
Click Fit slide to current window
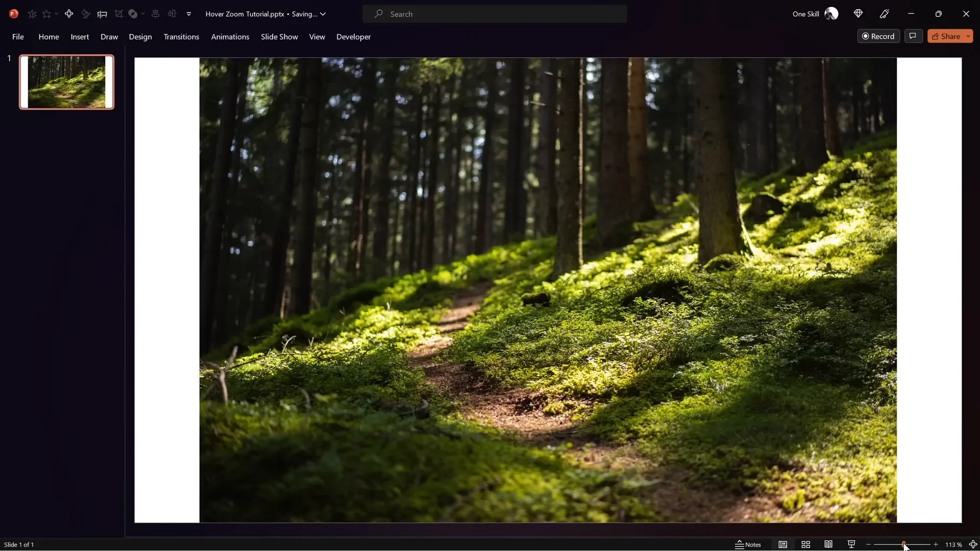point(974,544)
